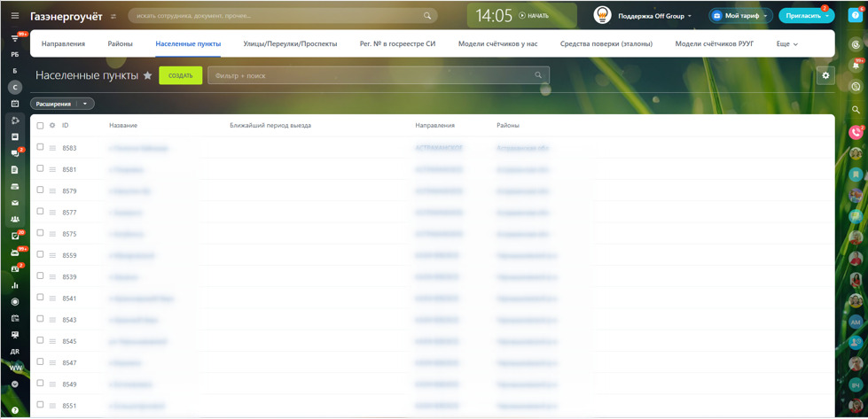
Task: Open the AM avatar in right sidebar
Action: point(856,322)
